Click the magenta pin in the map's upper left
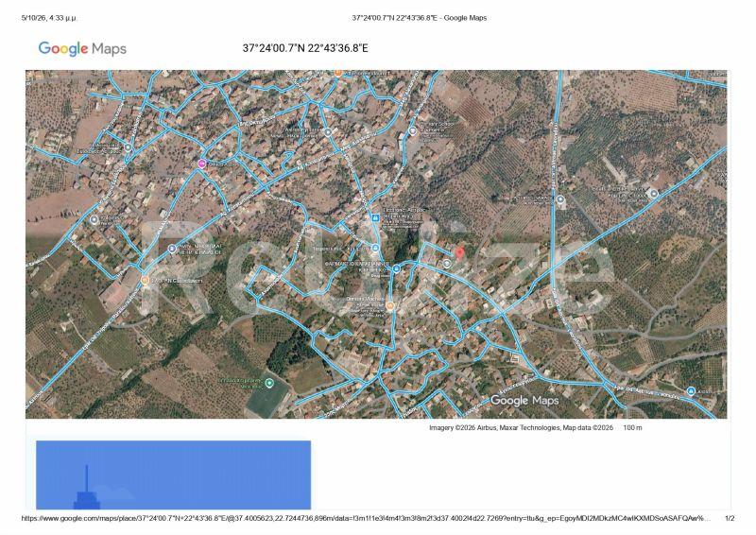 point(202,164)
